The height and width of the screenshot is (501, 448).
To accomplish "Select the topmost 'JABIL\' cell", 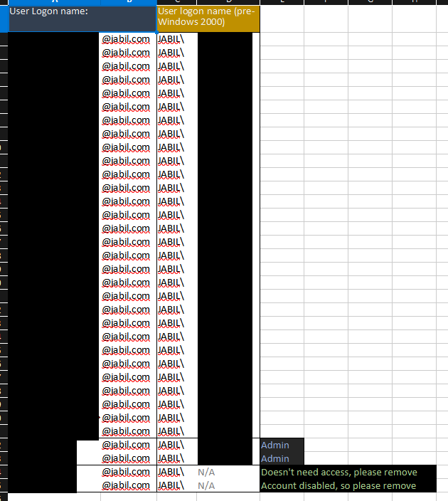I will (x=171, y=39).
